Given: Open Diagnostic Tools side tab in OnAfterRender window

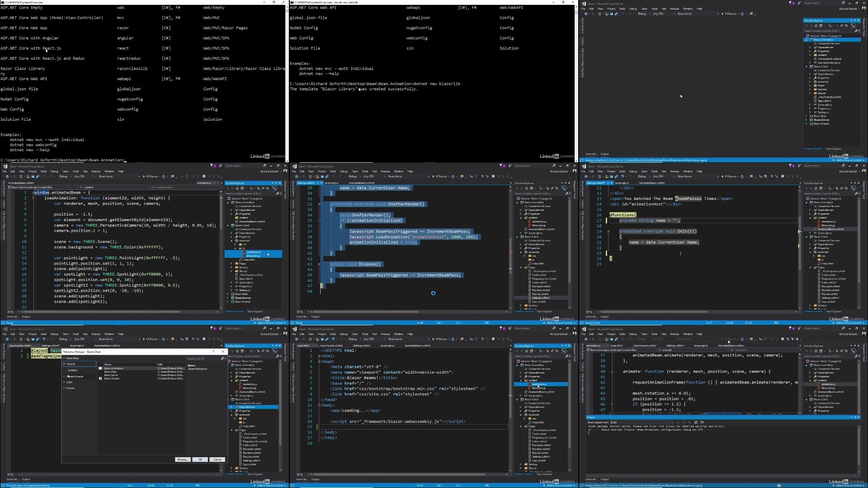Looking at the screenshot, I should coord(575,190).
